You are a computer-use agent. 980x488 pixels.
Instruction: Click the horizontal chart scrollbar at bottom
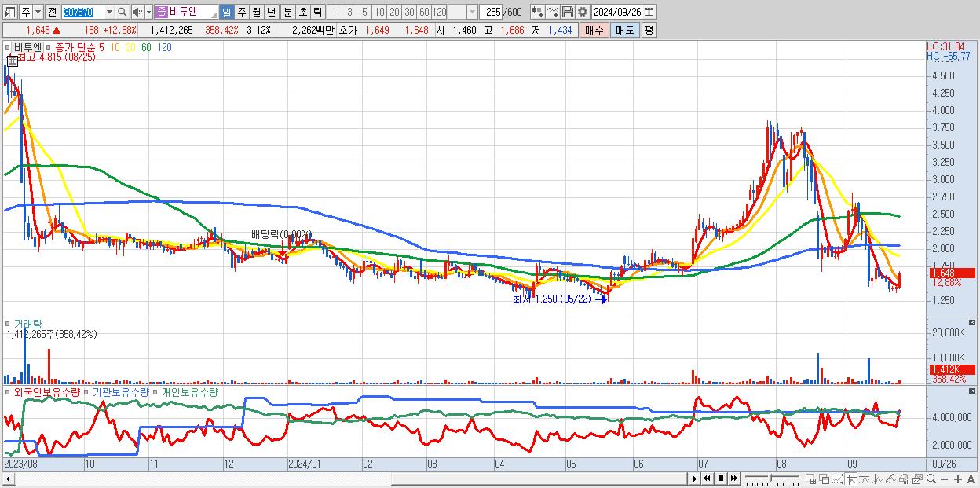[346, 479]
